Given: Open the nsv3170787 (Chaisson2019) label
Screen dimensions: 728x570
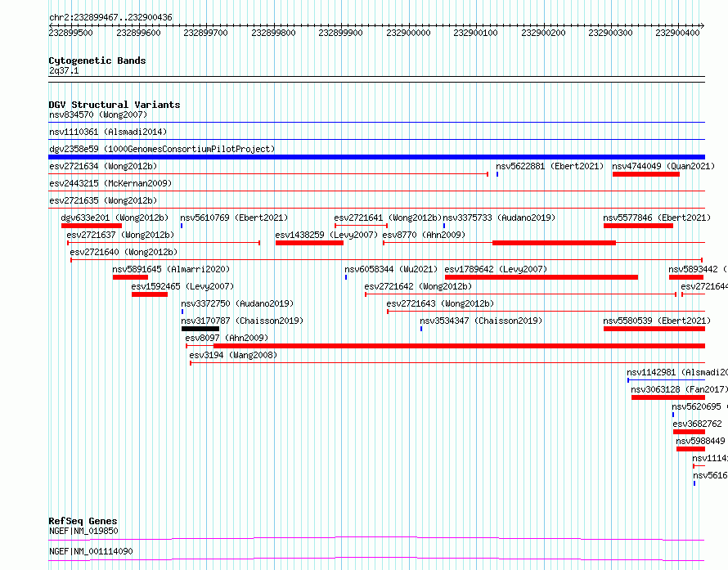Looking at the screenshot, I should pyautogui.click(x=242, y=321).
